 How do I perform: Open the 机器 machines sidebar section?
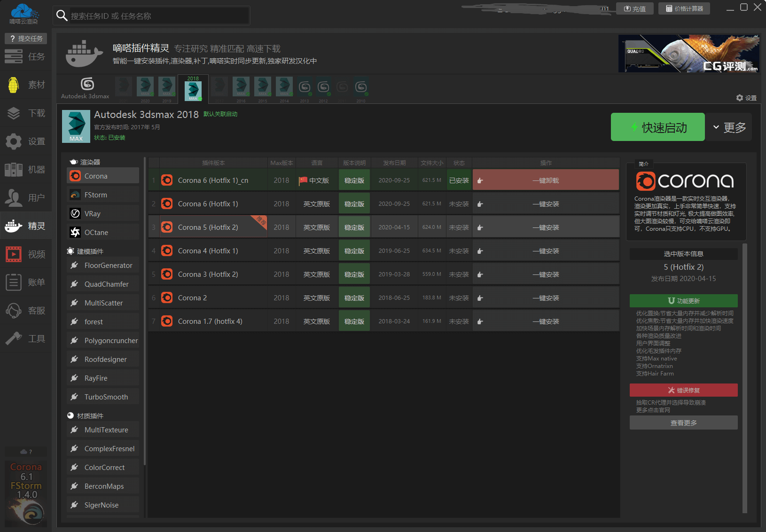tap(25, 170)
